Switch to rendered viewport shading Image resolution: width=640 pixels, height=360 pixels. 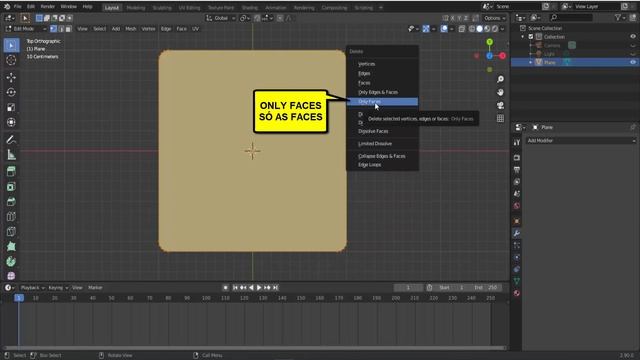tap(495, 29)
